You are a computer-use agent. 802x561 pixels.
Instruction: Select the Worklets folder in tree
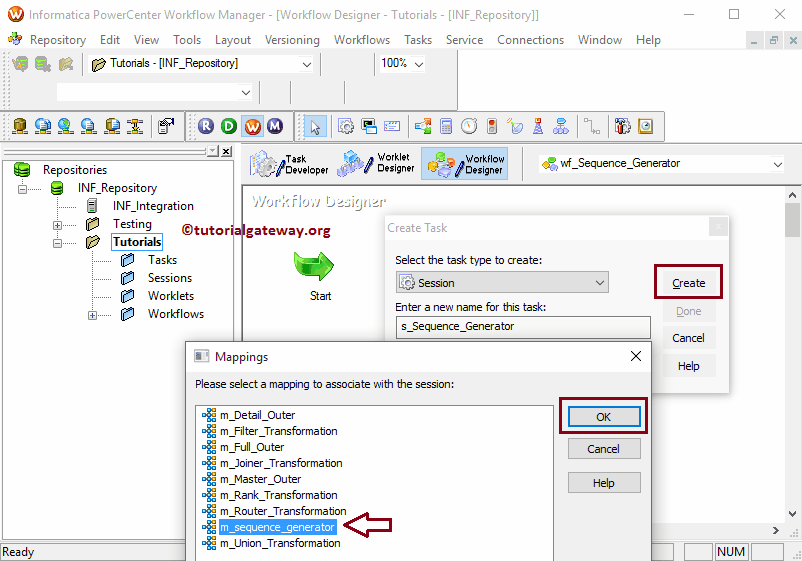click(x=171, y=296)
